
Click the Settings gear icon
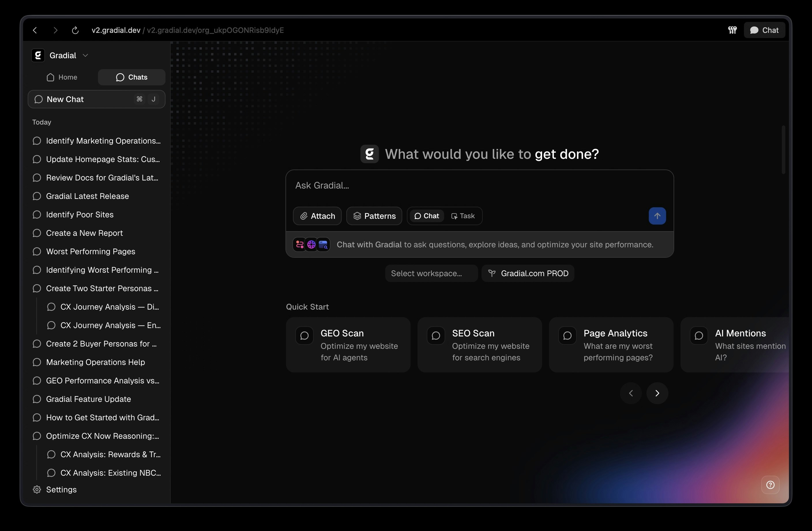coord(37,489)
